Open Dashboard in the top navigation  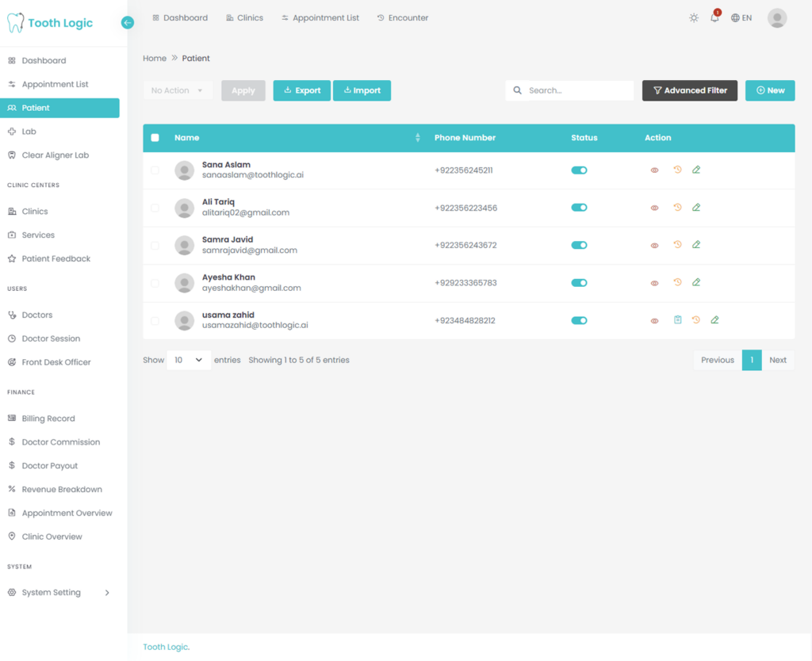point(180,17)
